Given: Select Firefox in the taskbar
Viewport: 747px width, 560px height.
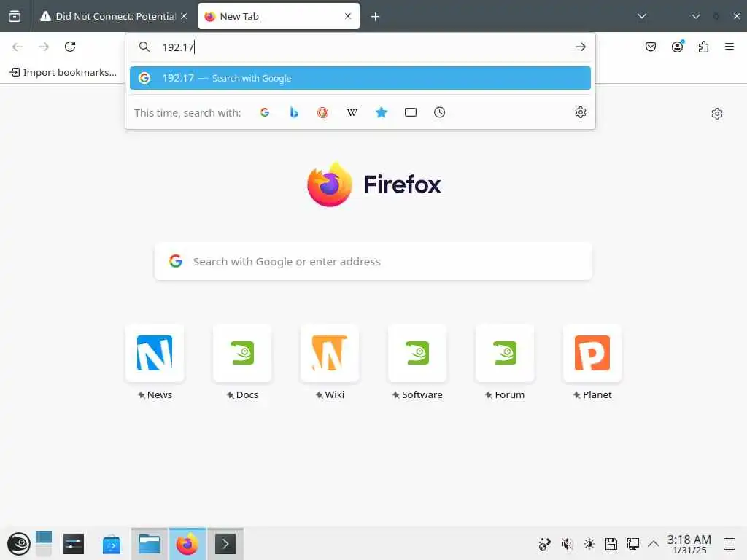Looking at the screenshot, I should [x=187, y=544].
